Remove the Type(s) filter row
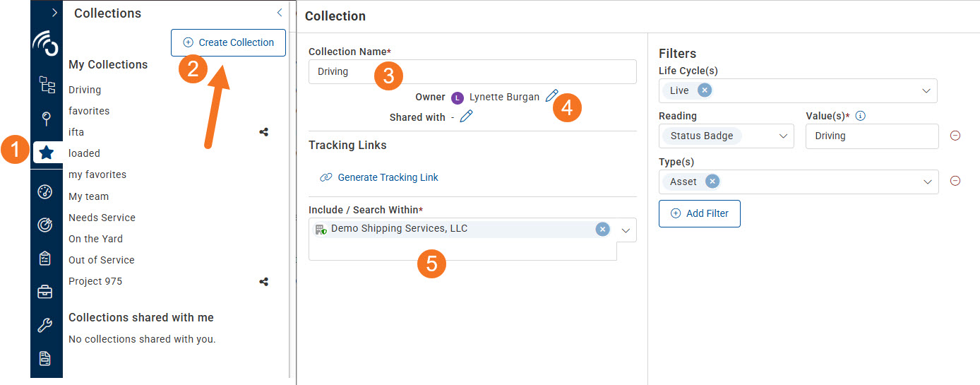Image resolution: width=980 pixels, height=385 pixels. [x=955, y=181]
